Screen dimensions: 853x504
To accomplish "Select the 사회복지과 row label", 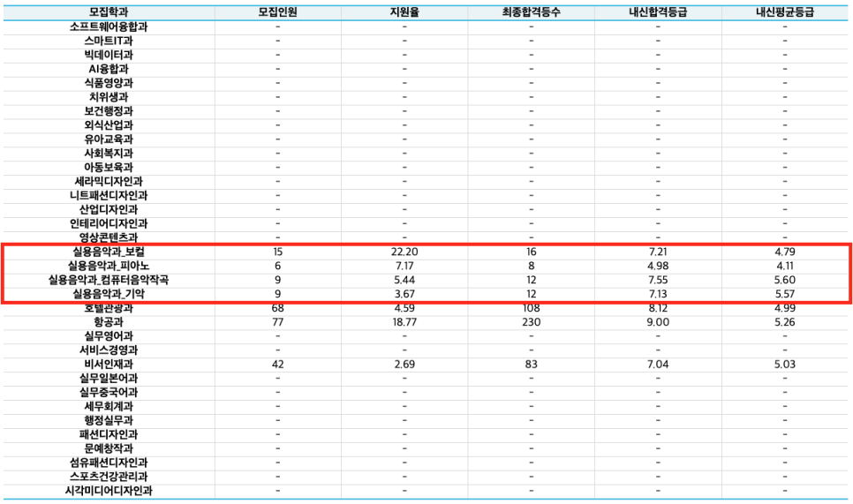I will [109, 154].
